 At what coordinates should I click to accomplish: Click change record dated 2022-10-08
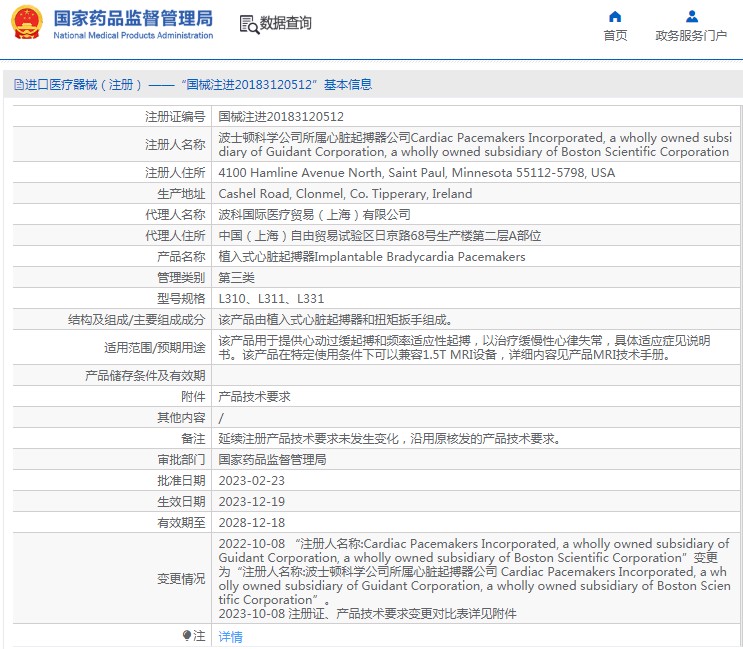[x=474, y=571]
